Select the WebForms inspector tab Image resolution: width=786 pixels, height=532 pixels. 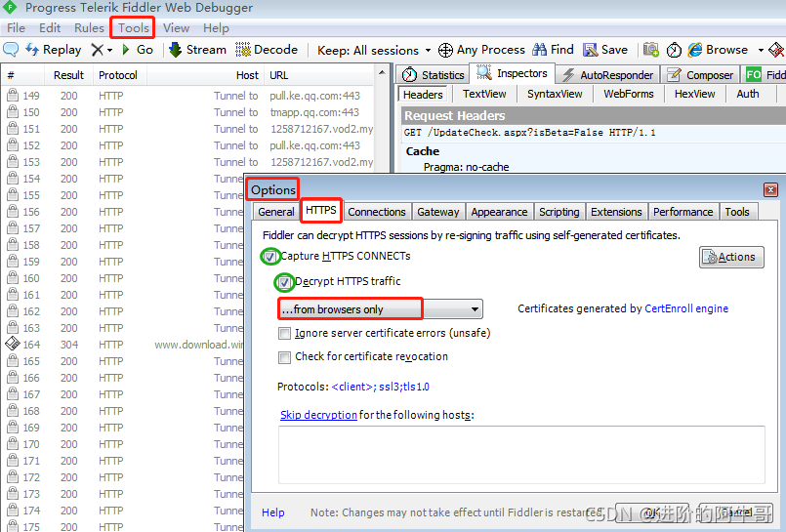629,94
